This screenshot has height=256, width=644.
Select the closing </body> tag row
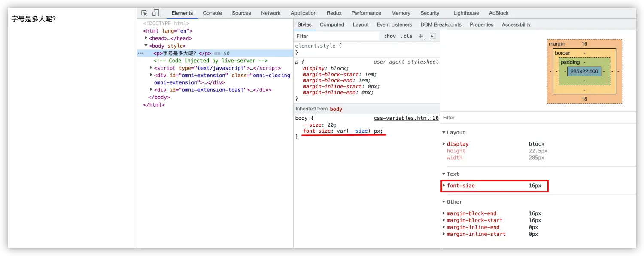[x=159, y=97]
